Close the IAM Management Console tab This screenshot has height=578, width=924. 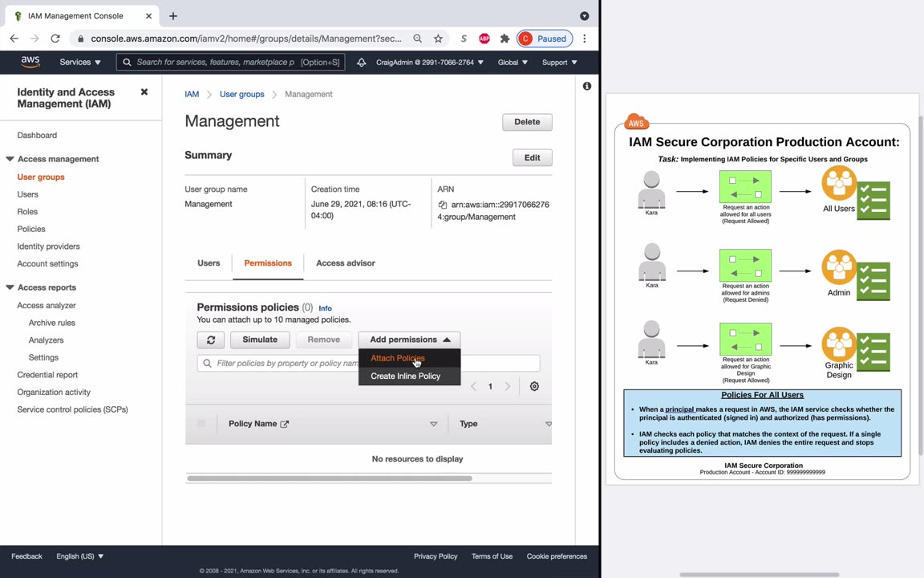point(148,16)
